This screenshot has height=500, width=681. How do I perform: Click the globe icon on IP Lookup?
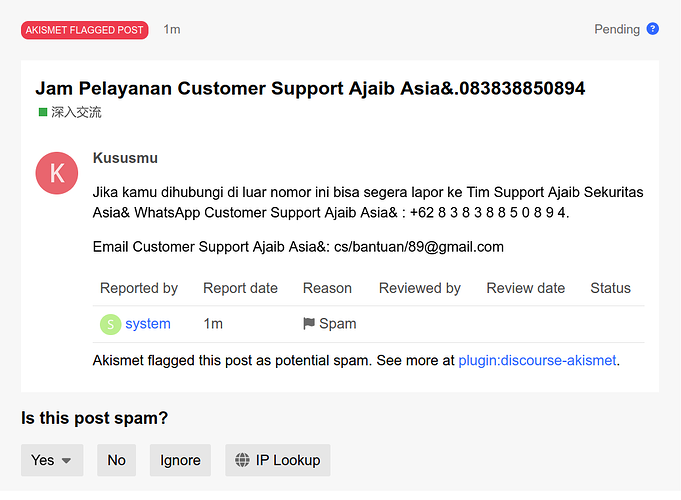(x=242, y=460)
